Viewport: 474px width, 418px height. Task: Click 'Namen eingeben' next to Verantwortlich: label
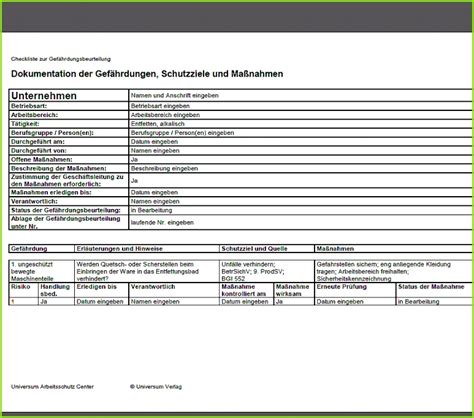[x=155, y=201]
